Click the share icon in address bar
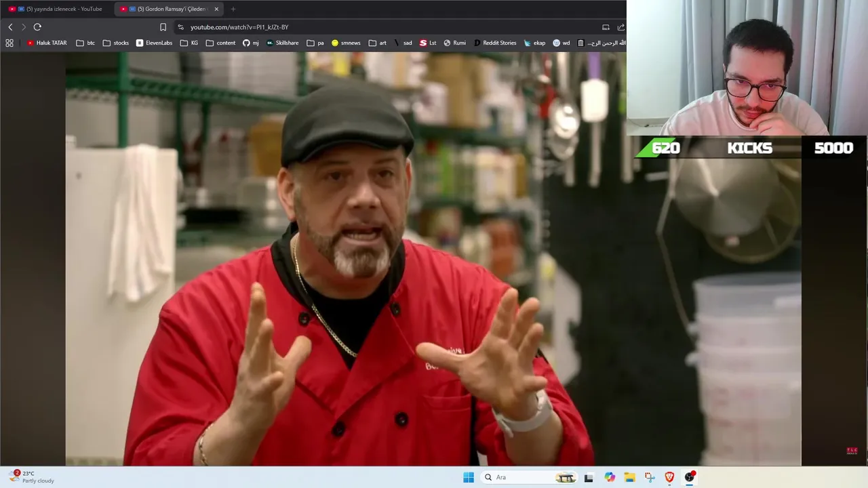 (x=620, y=27)
